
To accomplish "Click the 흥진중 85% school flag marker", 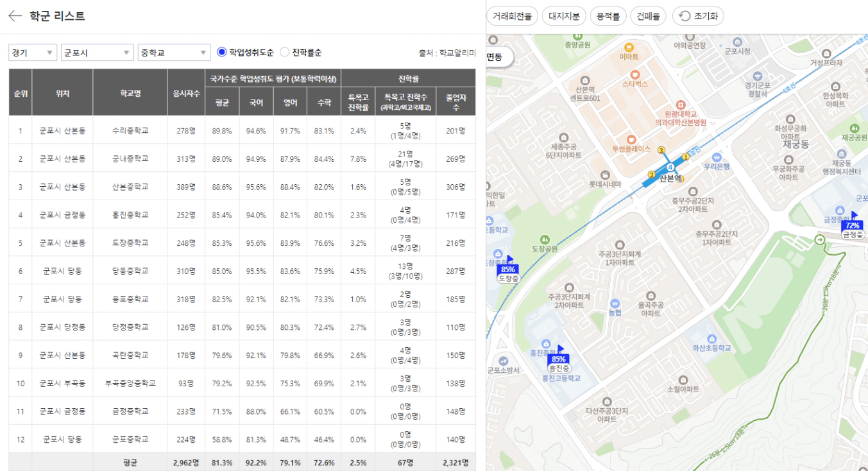I will coord(559,359).
